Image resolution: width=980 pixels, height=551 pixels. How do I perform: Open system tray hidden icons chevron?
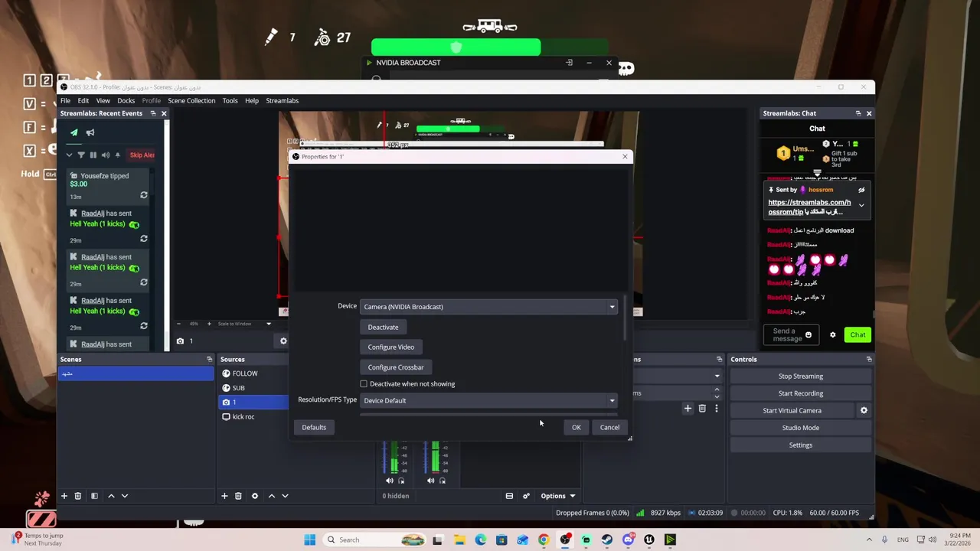[869, 540]
